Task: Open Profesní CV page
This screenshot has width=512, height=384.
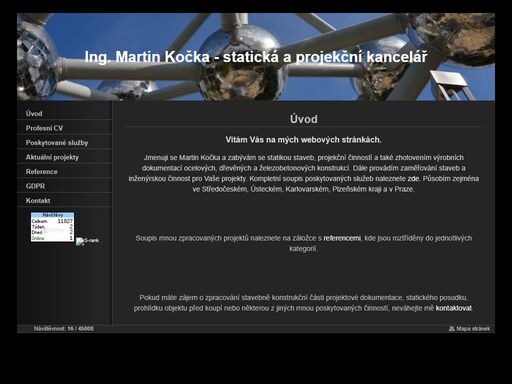Action: tap(64, 128)
